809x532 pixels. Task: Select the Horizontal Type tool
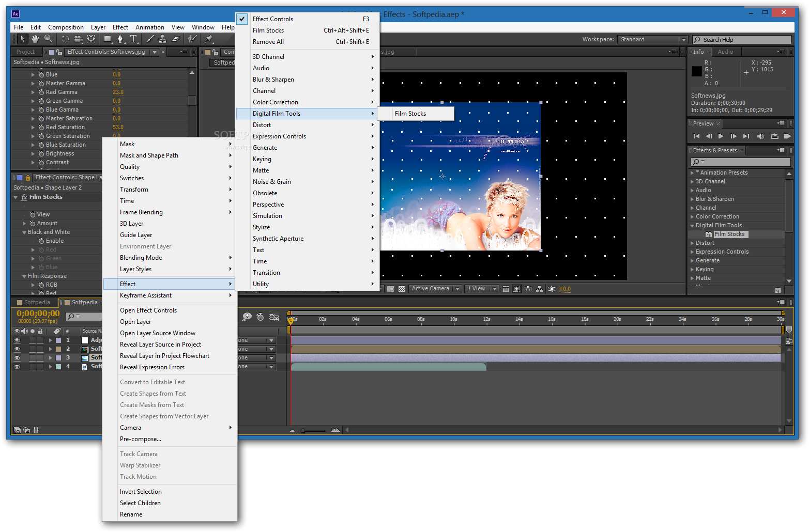[x=134, y=38]
